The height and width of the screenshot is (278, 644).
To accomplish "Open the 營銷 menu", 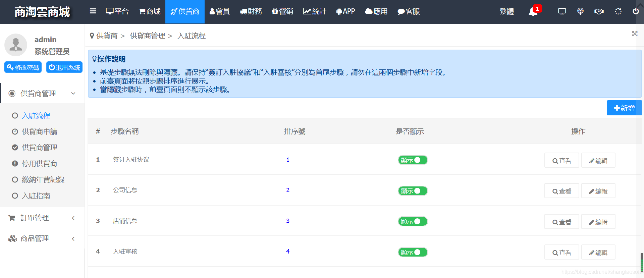I will [282, 11].
